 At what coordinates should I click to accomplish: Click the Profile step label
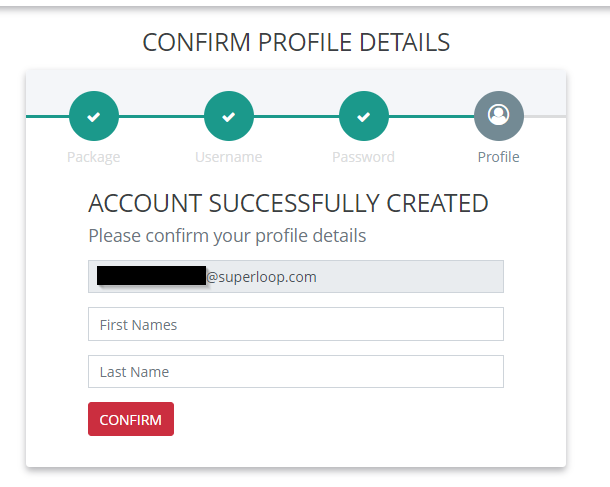point(498,157)
